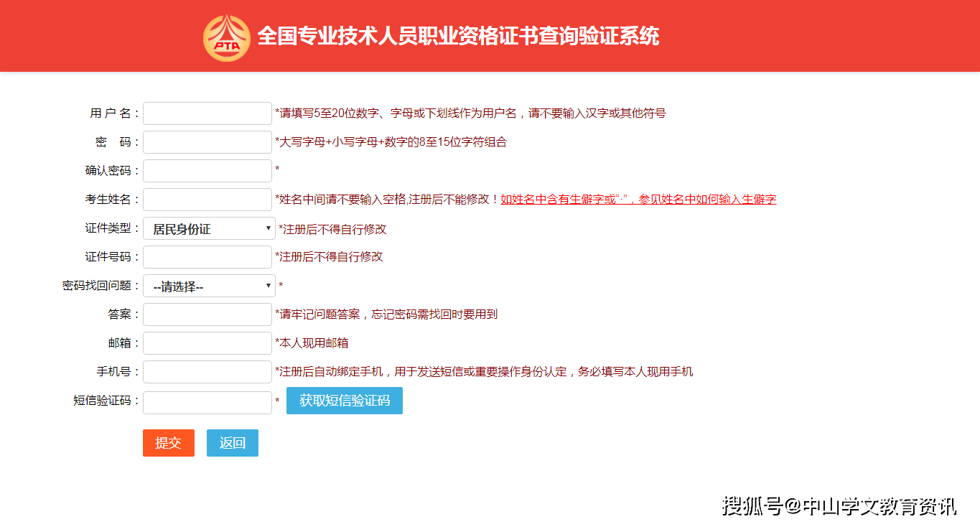980x527 pixels.
Task: Open the 姓名中如何输入生僻字 help link
Action: (638, 200)
